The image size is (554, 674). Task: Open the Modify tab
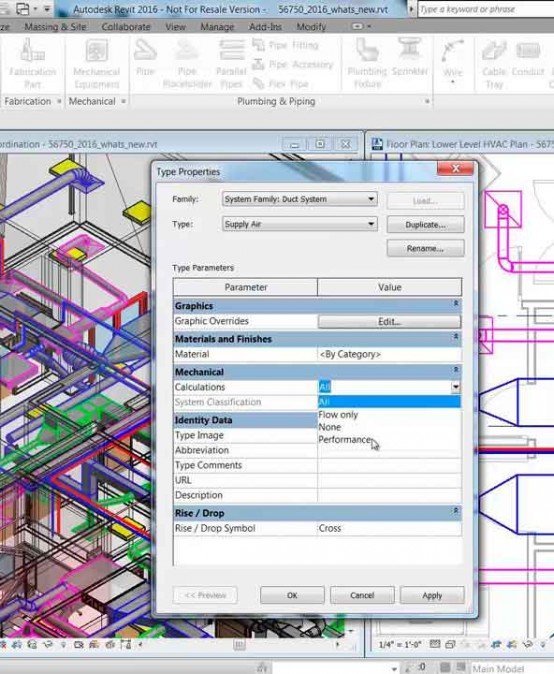coord(311,27)
